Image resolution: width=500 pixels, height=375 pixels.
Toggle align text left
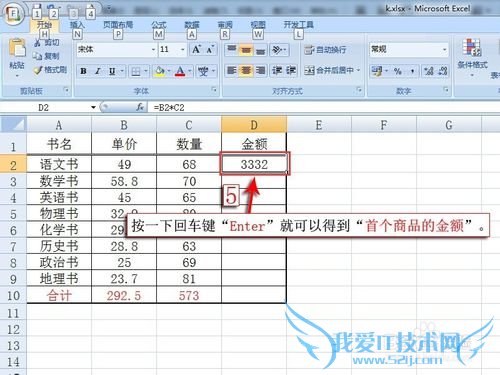pyautogui.click(x=231, y=71)
